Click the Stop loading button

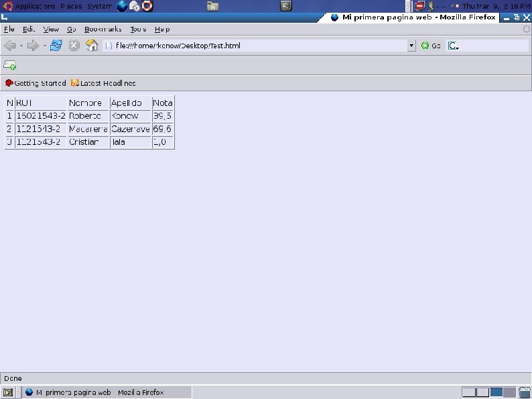74,46
